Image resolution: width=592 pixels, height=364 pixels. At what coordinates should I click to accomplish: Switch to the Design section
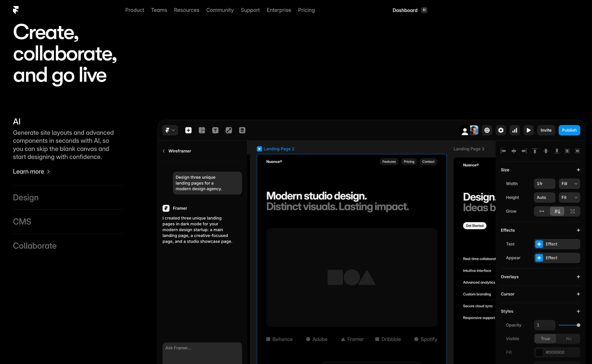[26, 197]
